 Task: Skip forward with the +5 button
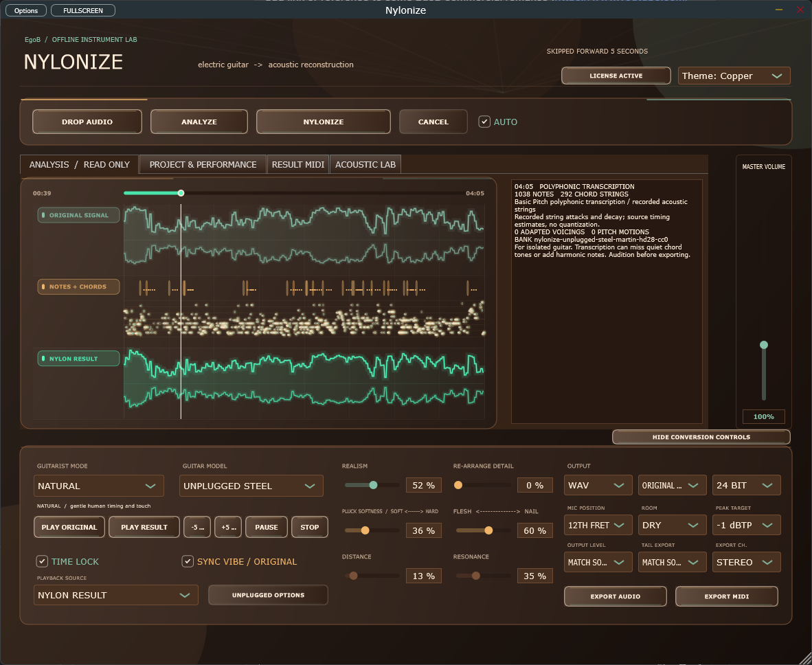coord(228,527)
